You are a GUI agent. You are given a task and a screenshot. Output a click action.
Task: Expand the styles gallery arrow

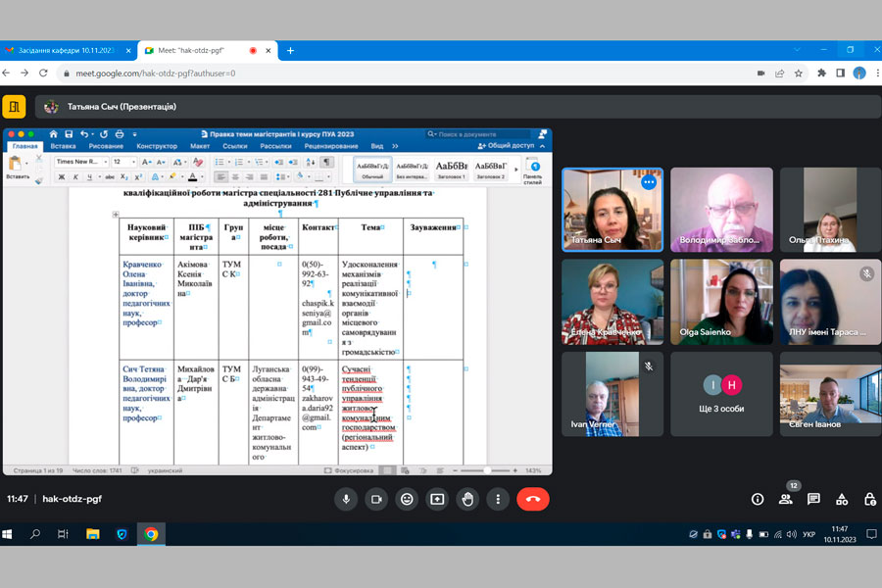click(x=515, y=170)
